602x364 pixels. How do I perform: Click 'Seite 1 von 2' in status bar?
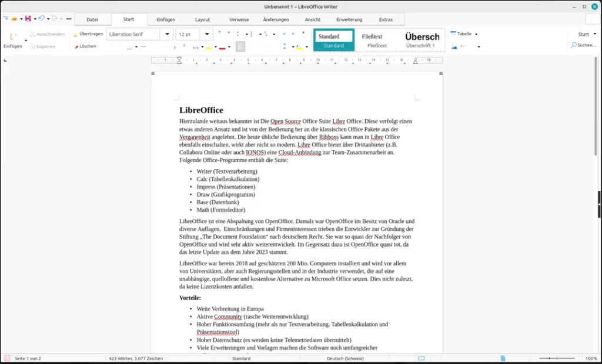tap(28, 358)
